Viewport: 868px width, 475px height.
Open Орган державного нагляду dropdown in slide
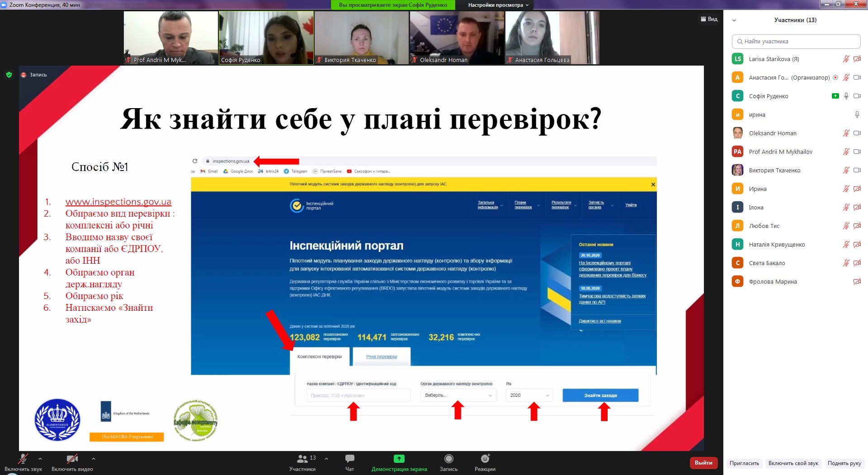click(458, 395)
